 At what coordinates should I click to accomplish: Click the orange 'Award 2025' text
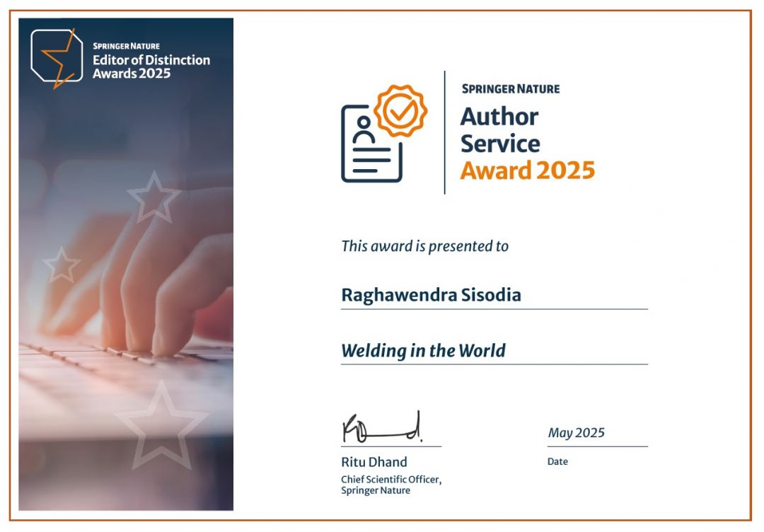528,170
